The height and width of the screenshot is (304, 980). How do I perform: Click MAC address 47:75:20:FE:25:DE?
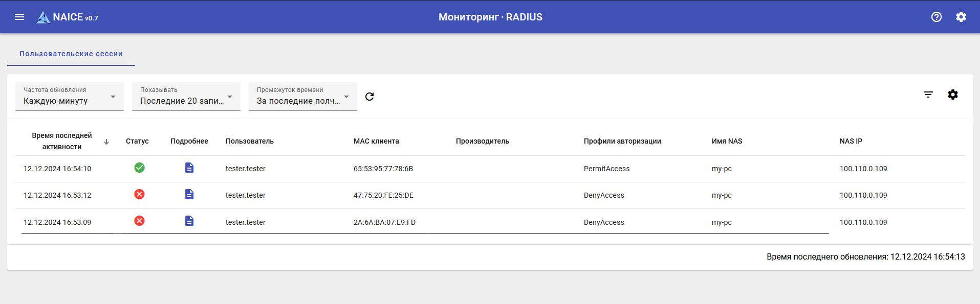(383, 195)
